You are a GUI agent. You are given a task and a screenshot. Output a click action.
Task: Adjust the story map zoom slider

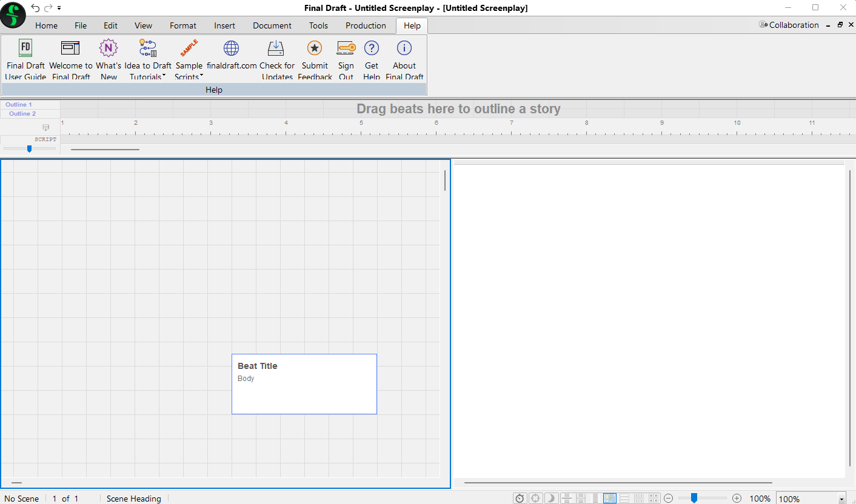(29, 148)
